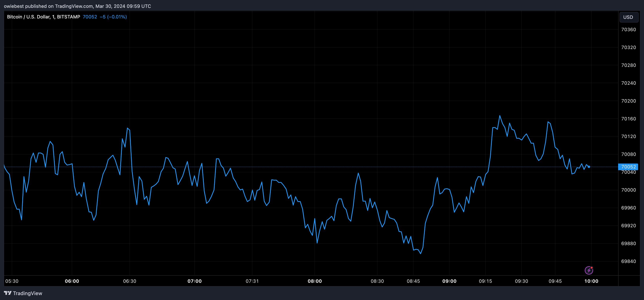Click the 10:00 time axis label
Viewport: 644px width, 300px height.
591,281
